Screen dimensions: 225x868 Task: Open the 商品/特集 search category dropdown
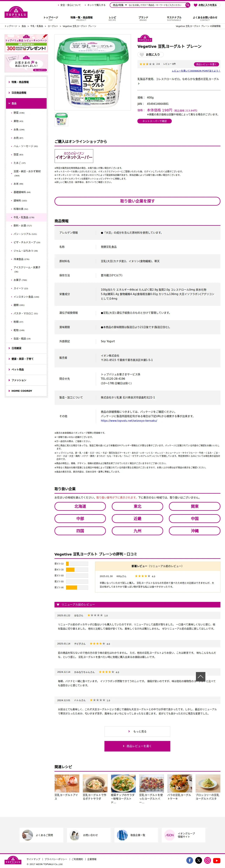click(120, 5)
